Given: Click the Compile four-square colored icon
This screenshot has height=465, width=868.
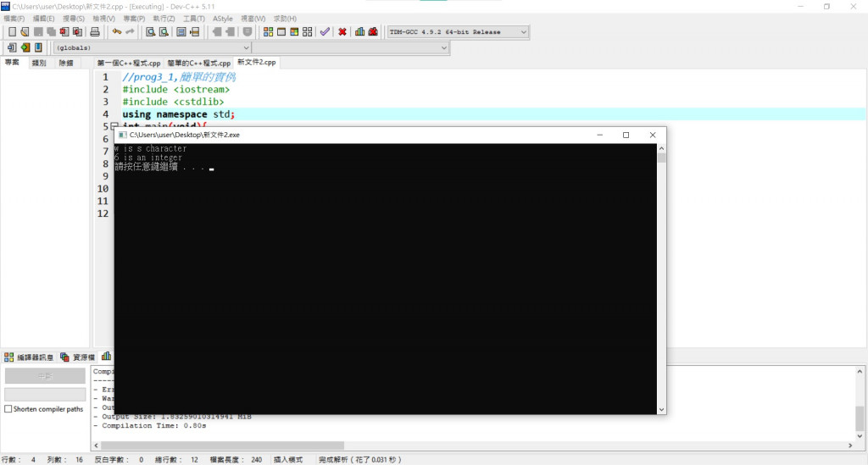Looking at the screenshot, I should (x=268, y=32).
